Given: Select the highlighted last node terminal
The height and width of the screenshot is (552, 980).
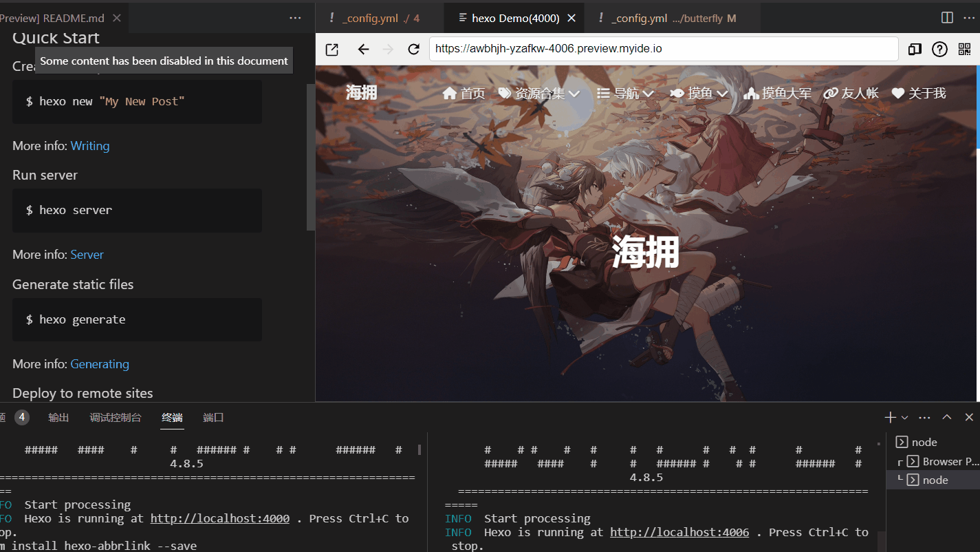Looking at the screenshot, I should pos(933,480).
